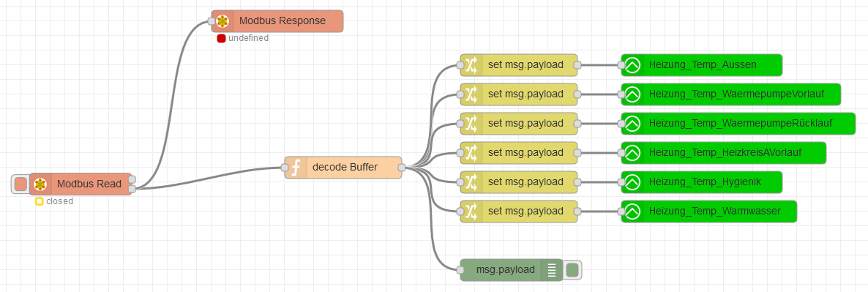Select the Modbus Read node label
The width and height of the screenshot is (868, 292).
click(89, 184)
